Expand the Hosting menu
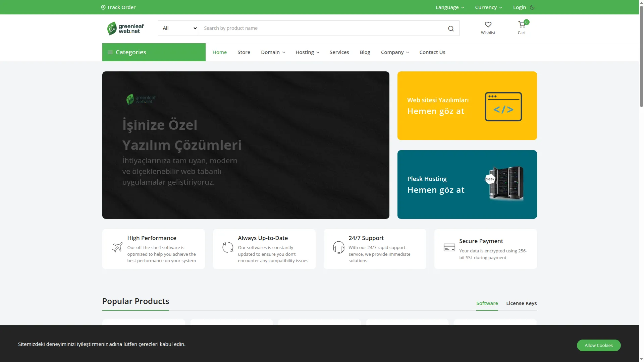The width and height of the screenshot is (644, 362). [x=307, y=52]
